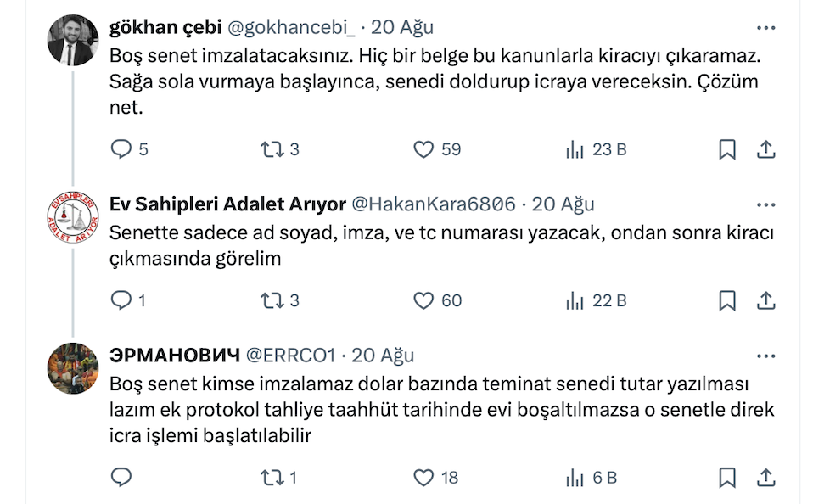813x504 pixels.
Task: Reply to Ev Sahipleri Adalet Arıyor's tweet
Action: point(122,300)
